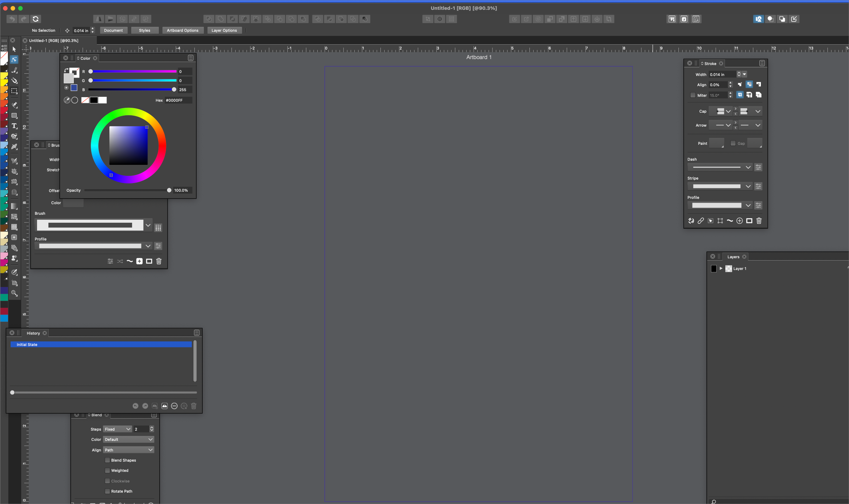Viewport: 849px width, 504px height.
Task: Click the Artboard Options button
Action: [183, 30]
